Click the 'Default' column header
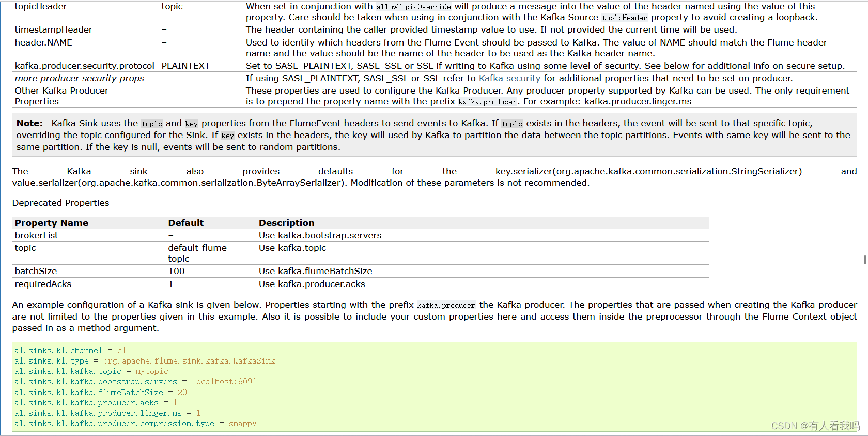Screen dimensions: 868x436 [x=186, y=223]
